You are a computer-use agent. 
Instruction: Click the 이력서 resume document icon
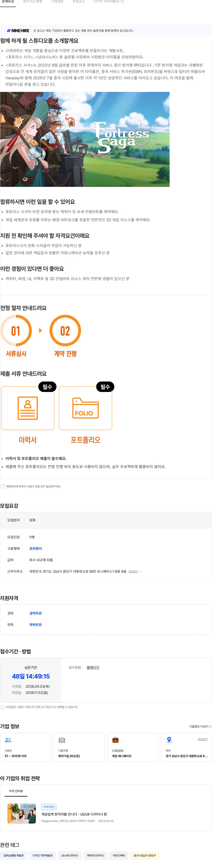click(28, 408)
